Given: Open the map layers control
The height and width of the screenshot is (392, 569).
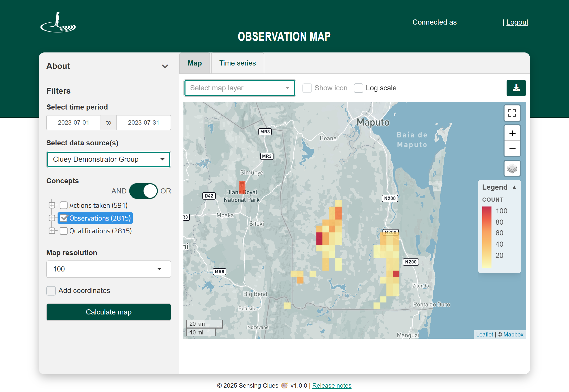Looking at the screenshot, I should [x=512, y=169].
